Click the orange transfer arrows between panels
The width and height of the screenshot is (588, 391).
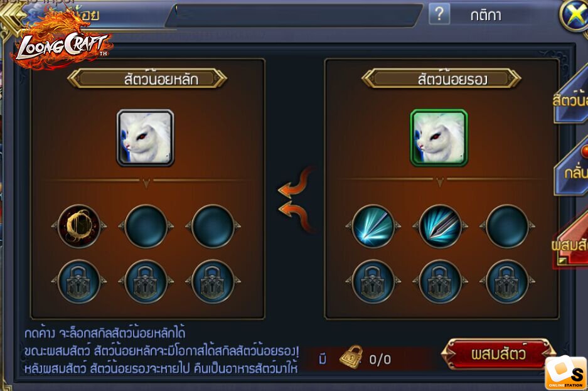pos(296,200)
